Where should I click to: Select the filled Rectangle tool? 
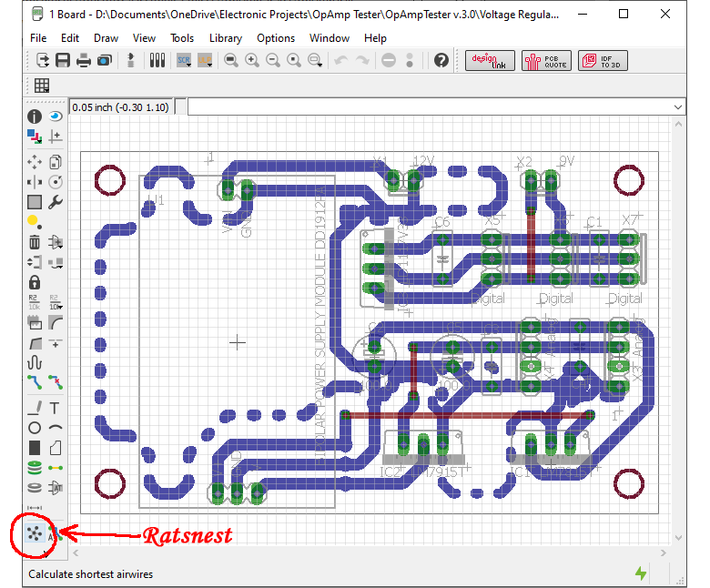tap(35, 448)
